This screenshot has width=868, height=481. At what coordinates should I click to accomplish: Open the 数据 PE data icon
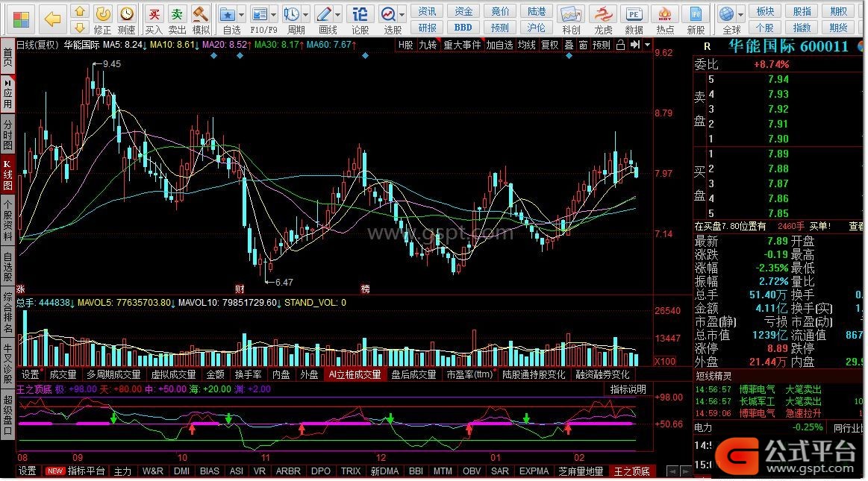click(x=634, y=14)
